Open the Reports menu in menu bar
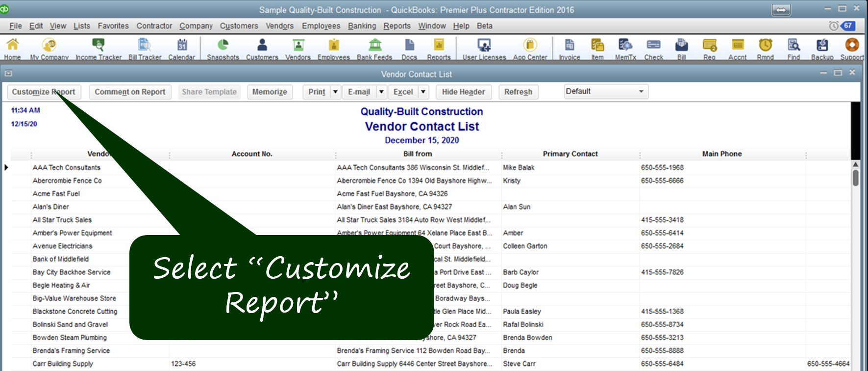This screenshot has width=868, height=371. click(x=397, y=26)
